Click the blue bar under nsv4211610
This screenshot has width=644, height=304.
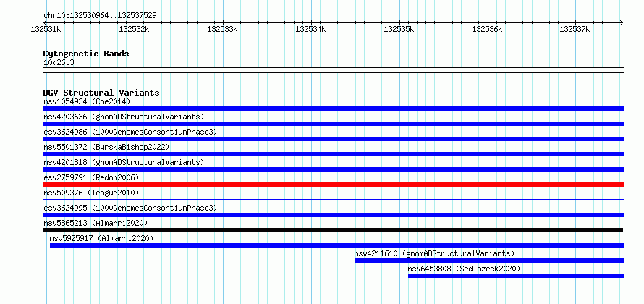tap(489, 261)
